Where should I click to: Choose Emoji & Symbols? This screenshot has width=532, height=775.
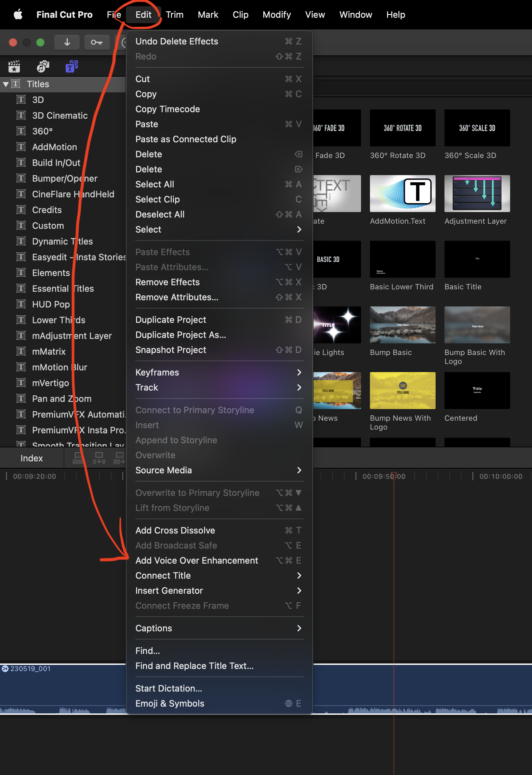point(219,704)
